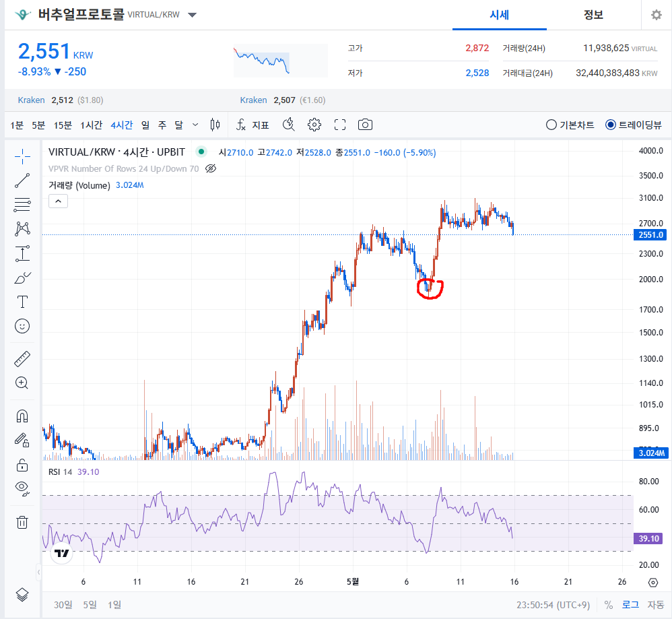Image resolution: width=672 pixels, height=619 pixels.
Task: Open the emoji icons tool
Action: coord(22,326)
